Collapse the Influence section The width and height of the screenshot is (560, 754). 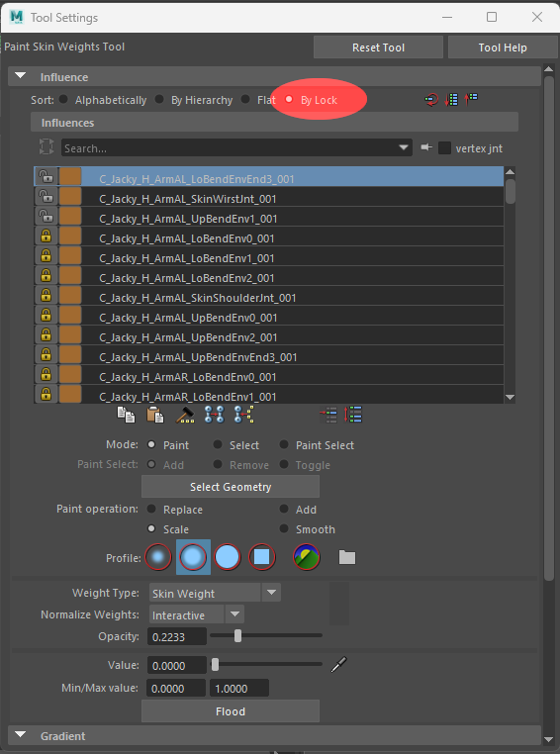click(20, 76)
